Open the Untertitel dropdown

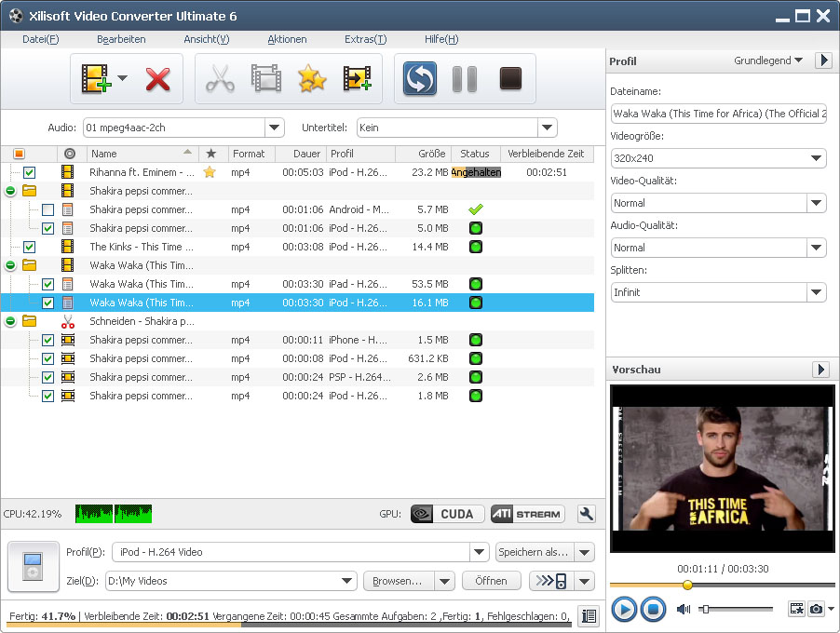[x=547, y=128]
